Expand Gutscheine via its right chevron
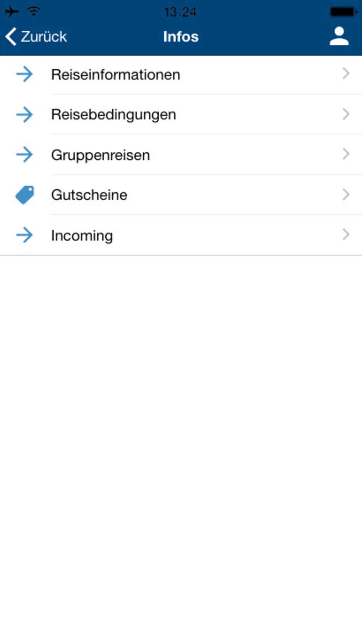 pyautogui.click(x=346, y=195)
